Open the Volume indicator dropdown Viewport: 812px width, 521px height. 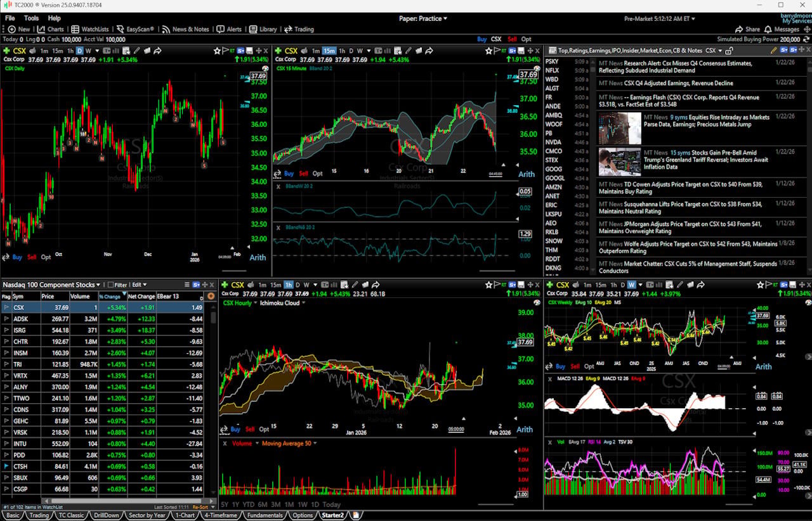245,443
